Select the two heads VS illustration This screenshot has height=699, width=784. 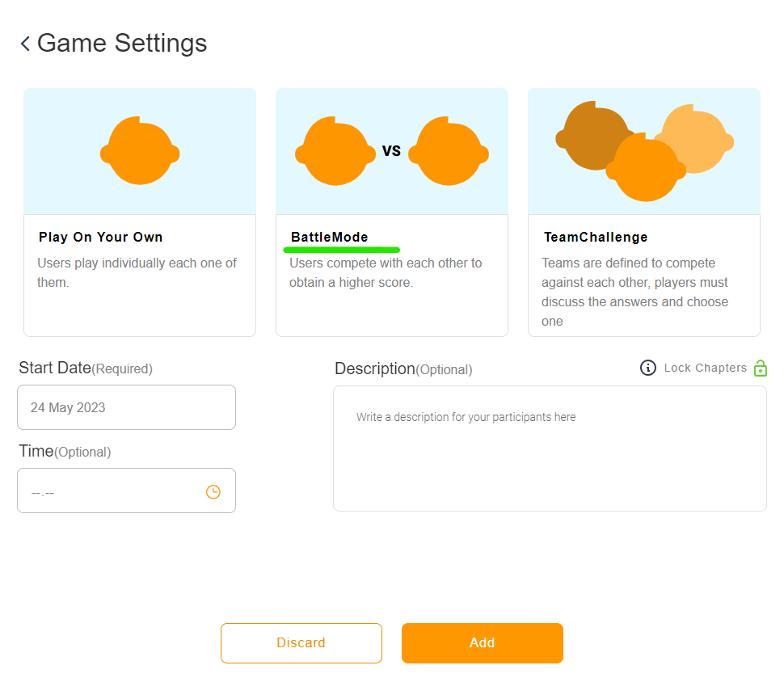[x=392, y=151]
